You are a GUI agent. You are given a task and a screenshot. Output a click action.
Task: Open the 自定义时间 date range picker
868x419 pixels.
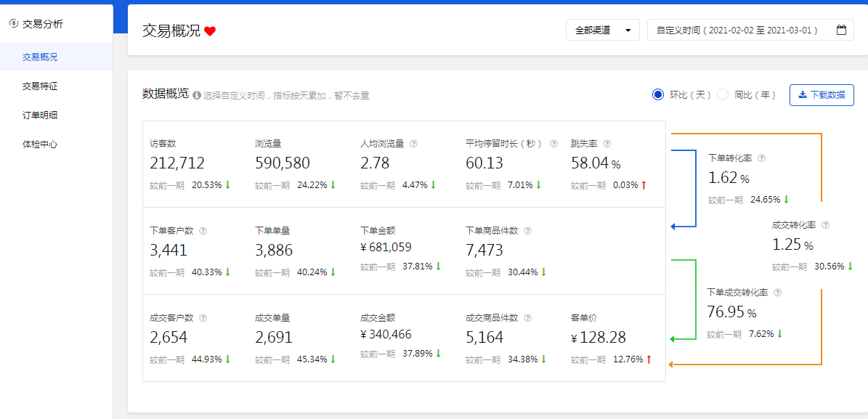(x=750, y=30)
